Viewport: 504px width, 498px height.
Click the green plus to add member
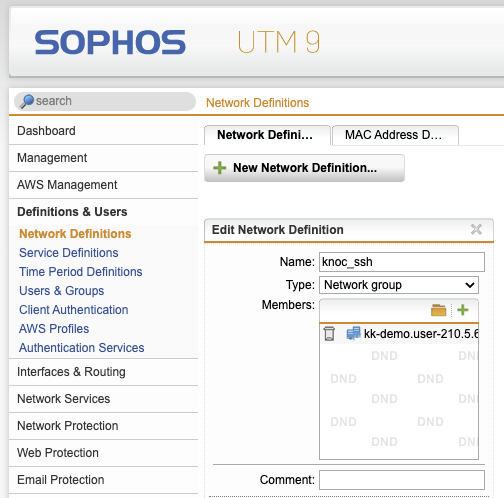[x=463, y=310]
